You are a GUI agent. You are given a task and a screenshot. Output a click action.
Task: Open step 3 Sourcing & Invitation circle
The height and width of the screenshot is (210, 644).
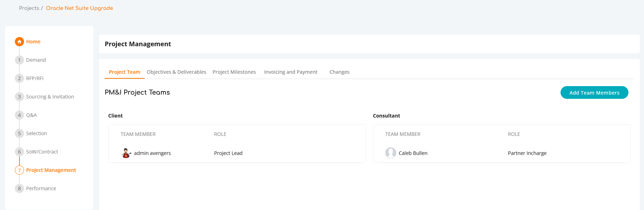[x=19, y=97]
